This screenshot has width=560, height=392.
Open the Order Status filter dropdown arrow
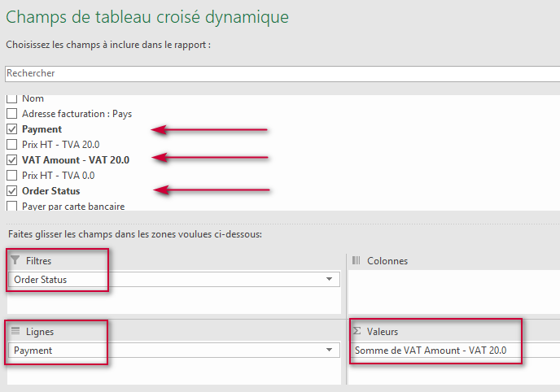[x=329, y=280]
